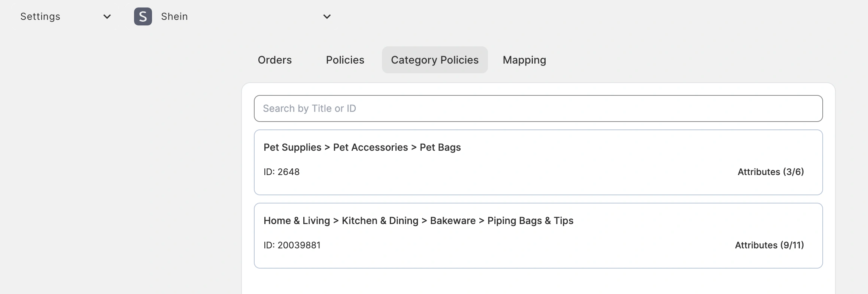Click the Settings menu label
This screenshot has width=868, height=294.
point(40,16)
